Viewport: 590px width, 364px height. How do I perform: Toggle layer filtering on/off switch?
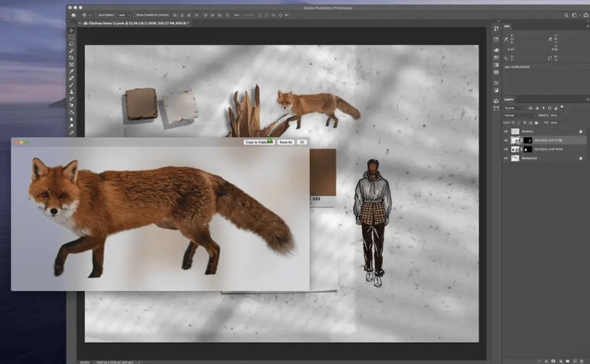[x=562, y=107]
